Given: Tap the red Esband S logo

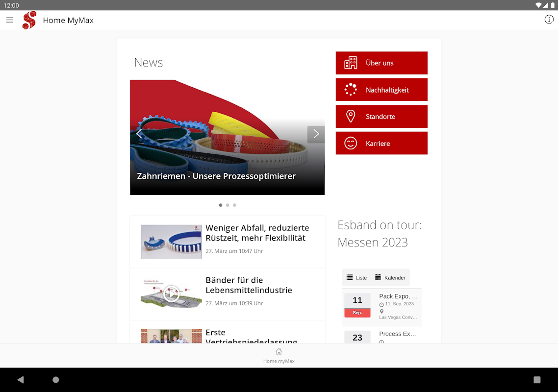Looking at the screenshot, I should (29, 20).
